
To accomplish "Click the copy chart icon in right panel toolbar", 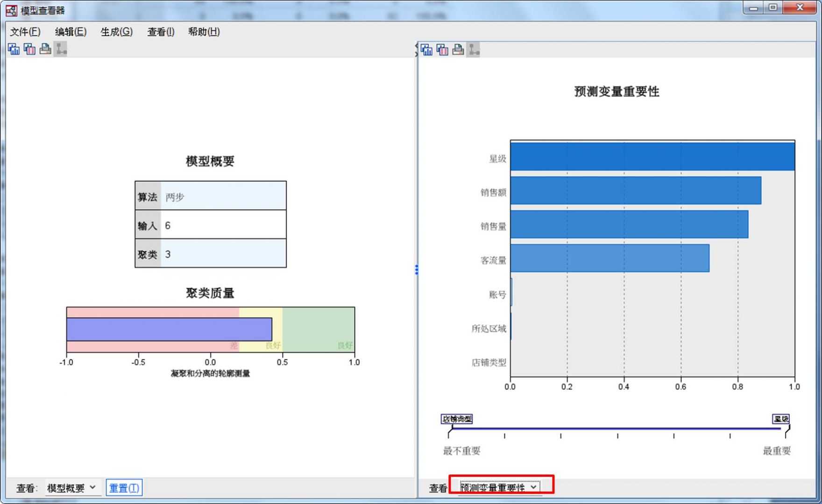I will tap(426, 49).
